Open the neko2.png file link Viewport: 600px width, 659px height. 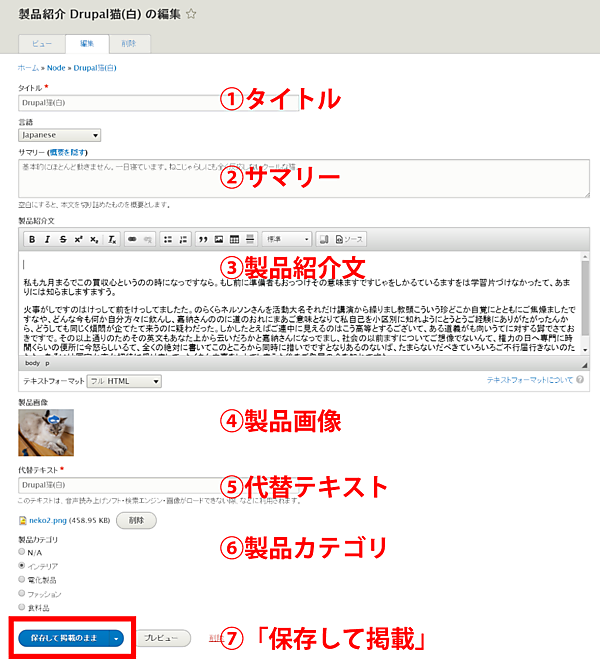[x=48, y=520]
